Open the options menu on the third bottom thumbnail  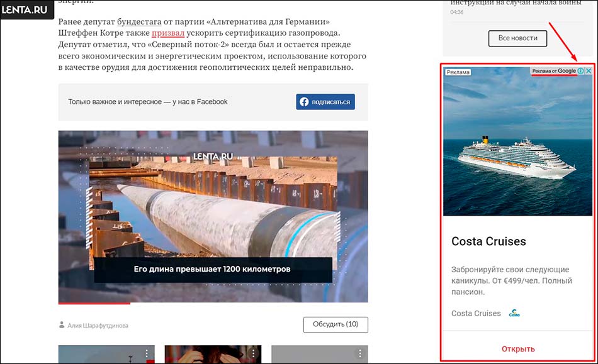pos(359,353)
